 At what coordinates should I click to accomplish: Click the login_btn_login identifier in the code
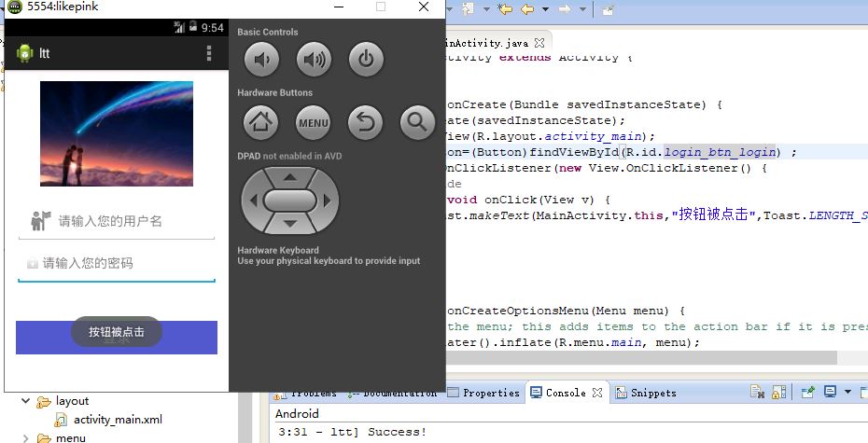720,152
